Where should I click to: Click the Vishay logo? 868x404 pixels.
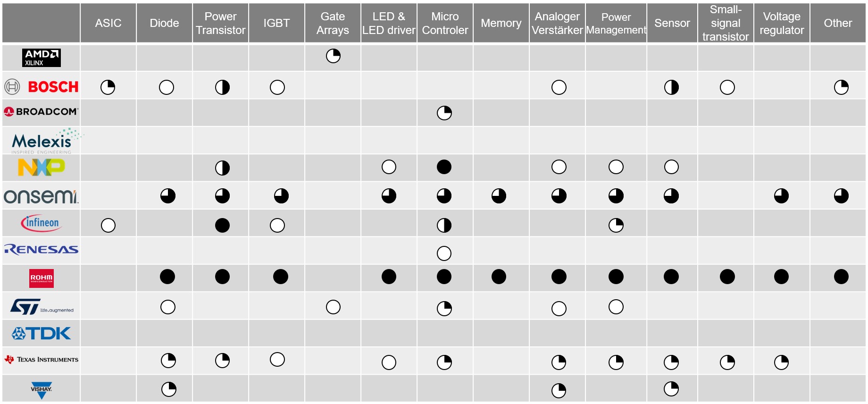(x=42, y=390)
